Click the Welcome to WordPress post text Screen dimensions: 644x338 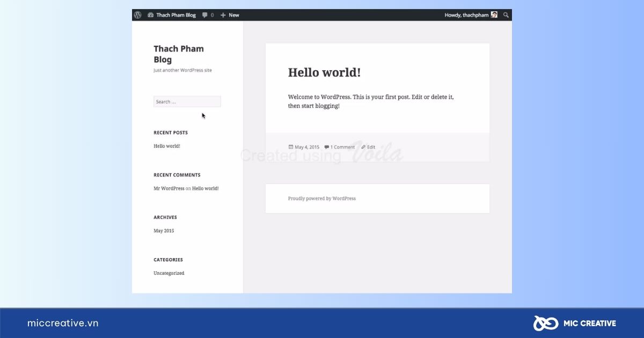tap(371, 101)
